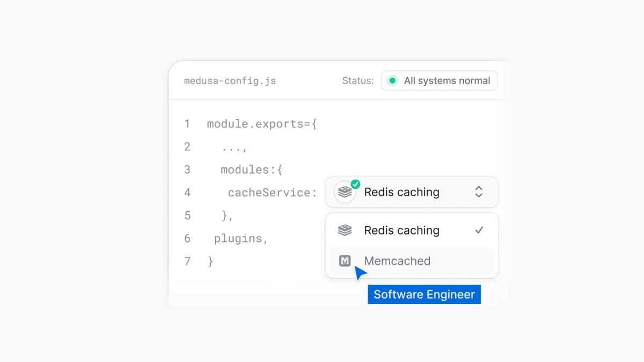
Task: Click the Redis caching stack icon
Action: click(x=344, y=192)
